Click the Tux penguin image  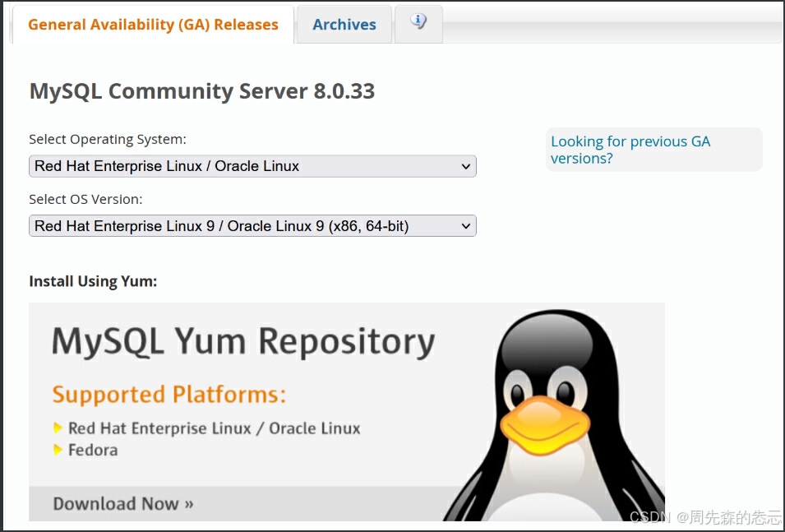point(556,415)
